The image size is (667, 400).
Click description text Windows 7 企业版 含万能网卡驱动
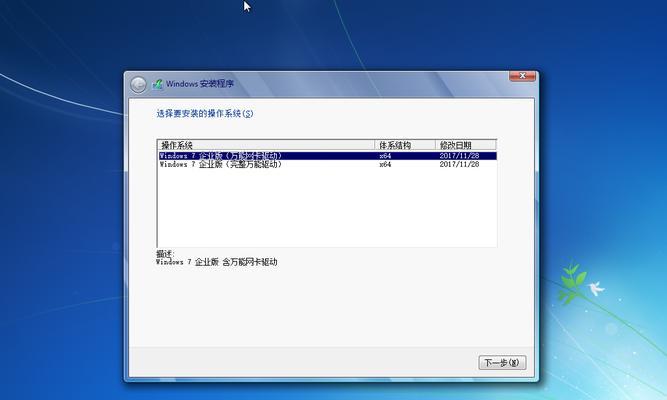pos(217,262)
